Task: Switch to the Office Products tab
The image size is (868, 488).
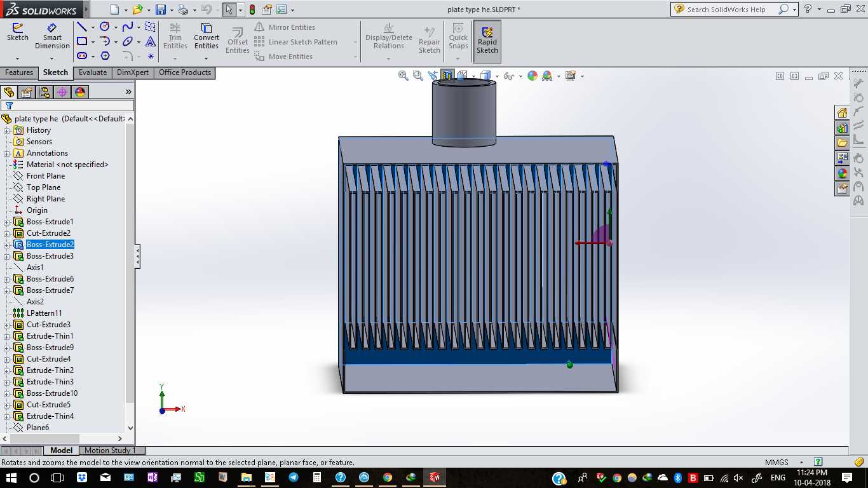Action: (x=185, y=72)
